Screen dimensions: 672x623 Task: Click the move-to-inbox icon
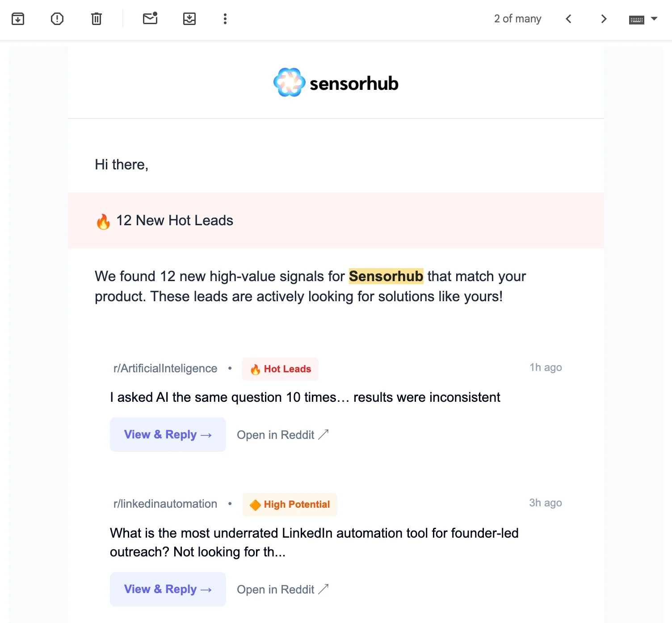pos(189,19)
